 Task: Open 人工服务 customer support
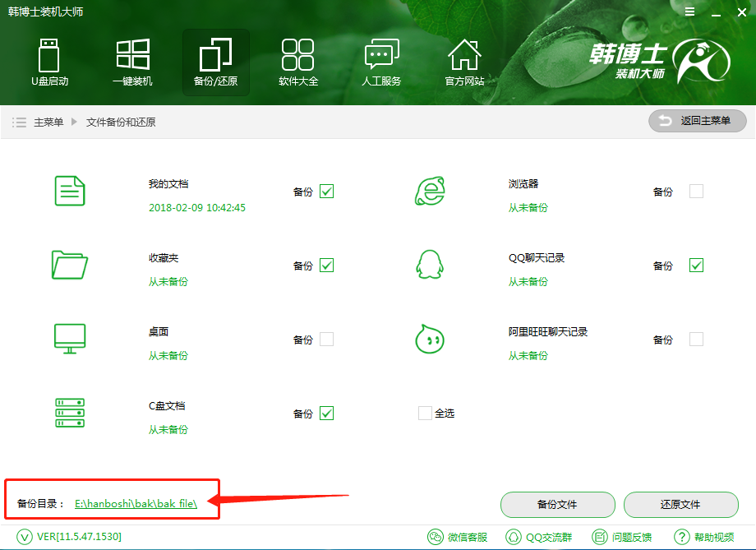(x=381, y=62)
